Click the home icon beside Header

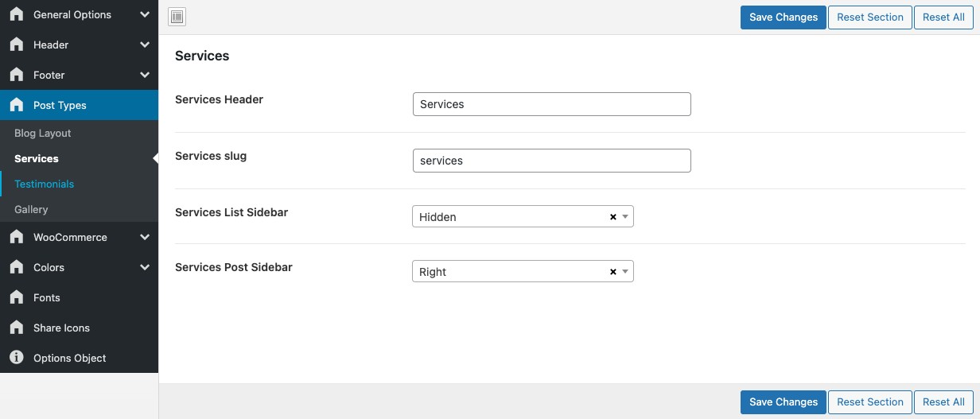tap(16, 45)
